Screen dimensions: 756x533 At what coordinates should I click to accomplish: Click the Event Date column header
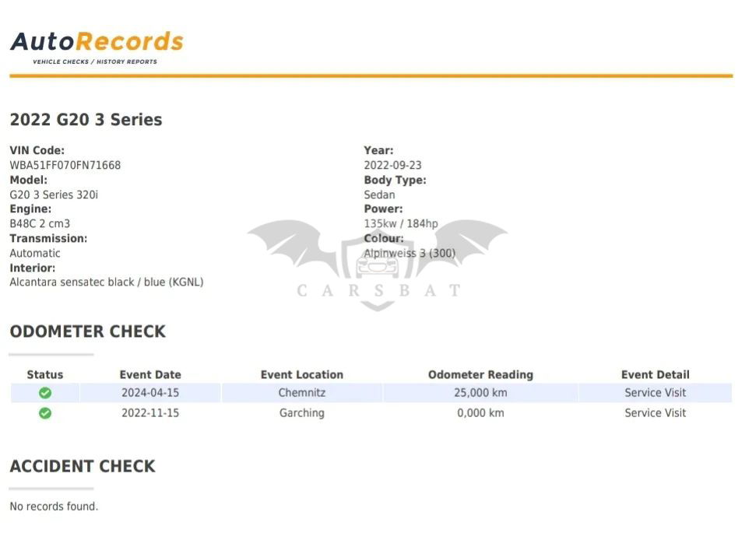click(x=150, y=374)
